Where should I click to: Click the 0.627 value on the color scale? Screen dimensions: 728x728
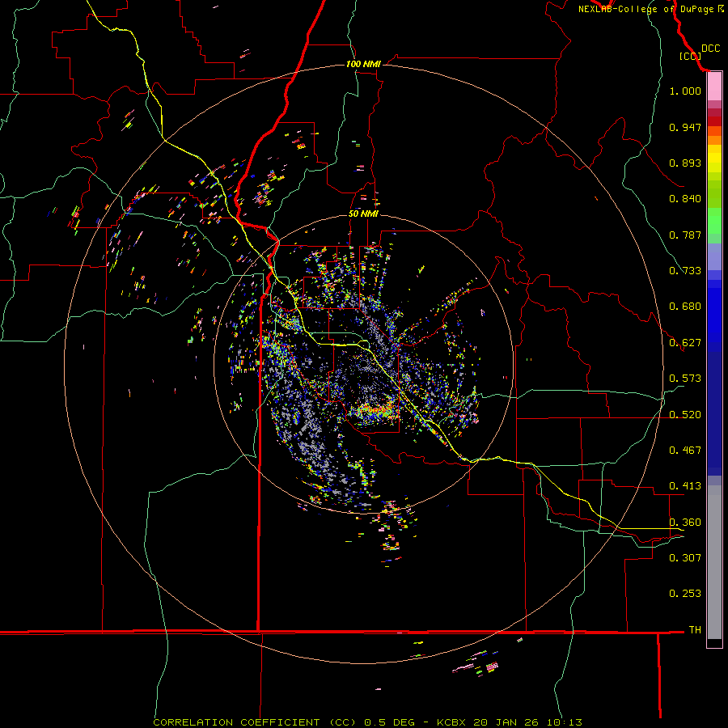tap(685, 343)
